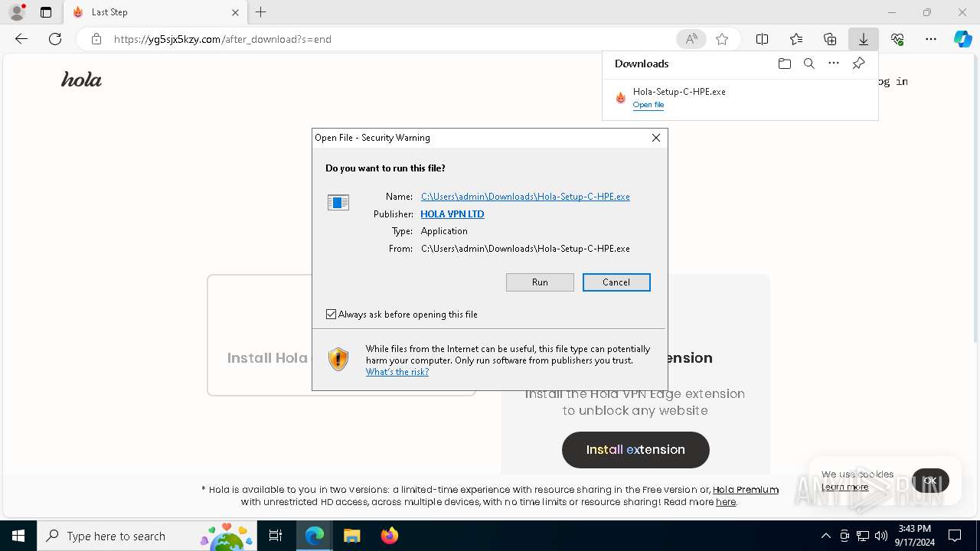
Task: Open Task View on taskbar
Action: click(276, 536)
